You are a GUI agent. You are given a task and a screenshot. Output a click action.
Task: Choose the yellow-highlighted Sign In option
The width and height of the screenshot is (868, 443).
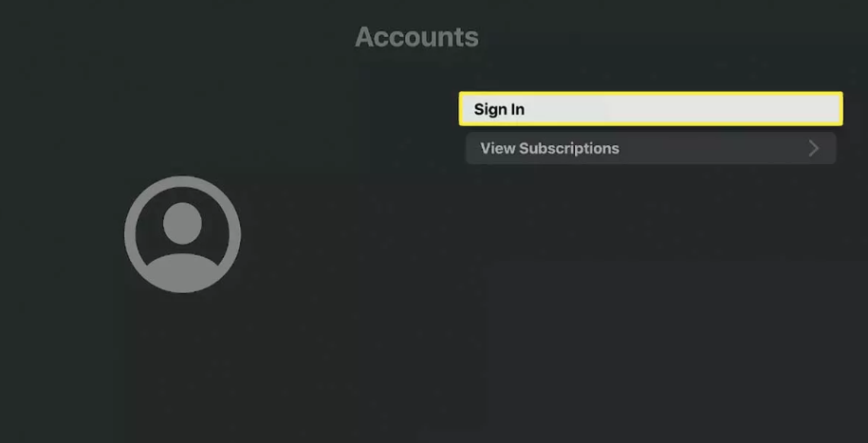point(651,109)
